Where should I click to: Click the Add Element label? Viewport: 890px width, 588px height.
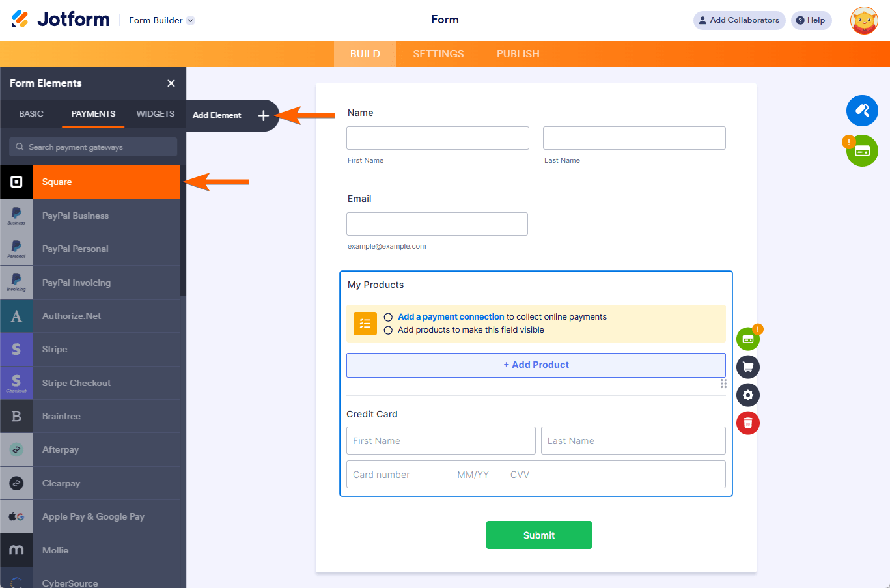pos(217,115)
